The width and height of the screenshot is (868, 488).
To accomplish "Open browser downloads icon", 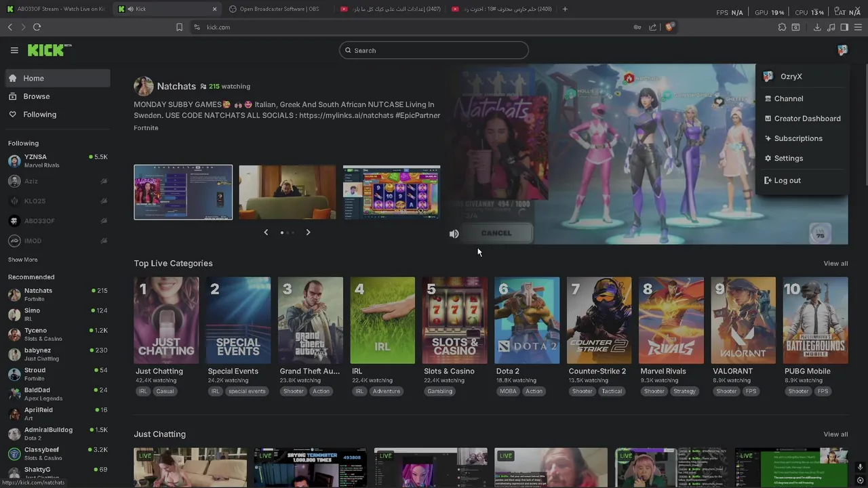I will tap(817, 27).
